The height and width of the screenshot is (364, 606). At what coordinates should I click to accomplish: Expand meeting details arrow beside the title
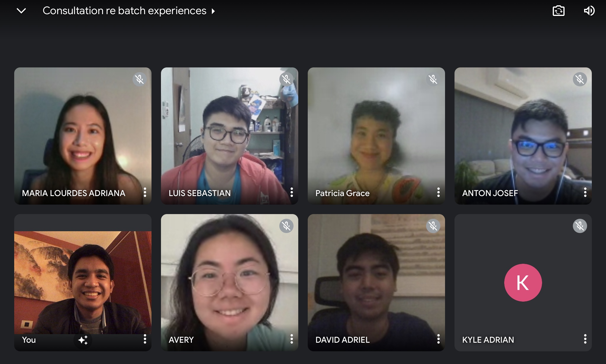[213, 11]
